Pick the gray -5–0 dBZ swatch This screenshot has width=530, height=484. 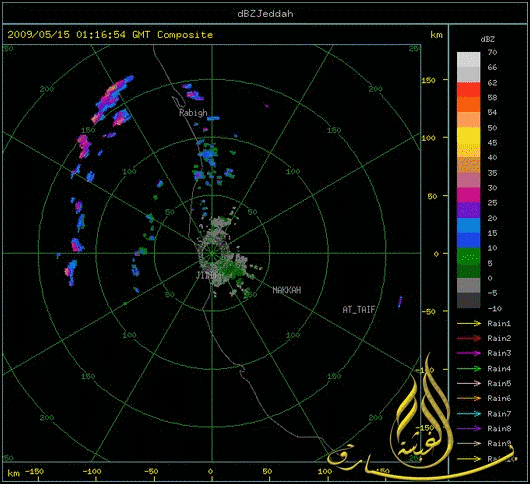[468, 286]
